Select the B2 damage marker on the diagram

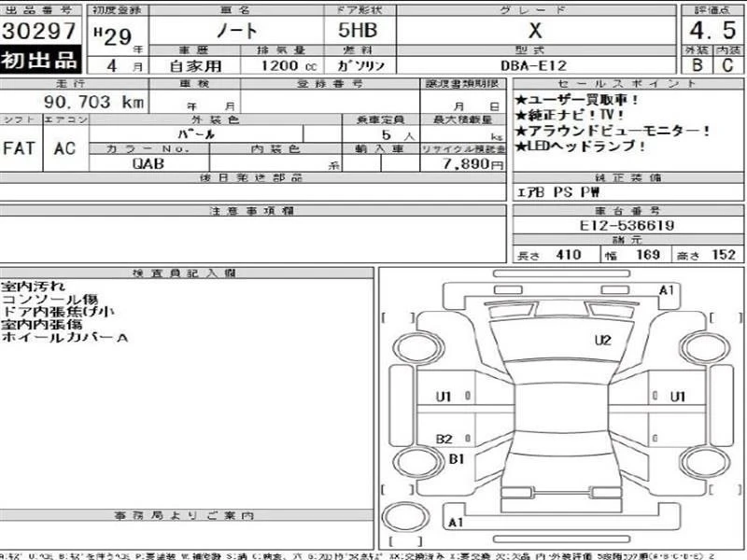(x=444, y=439)
